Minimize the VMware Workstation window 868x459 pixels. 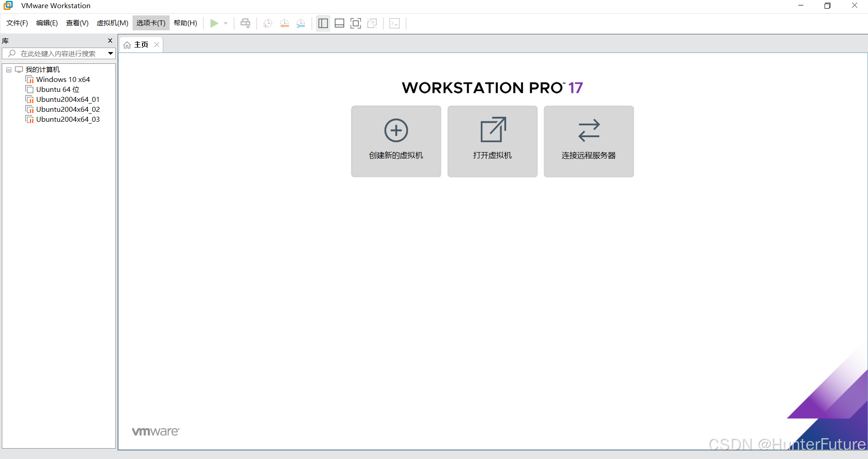801,5
